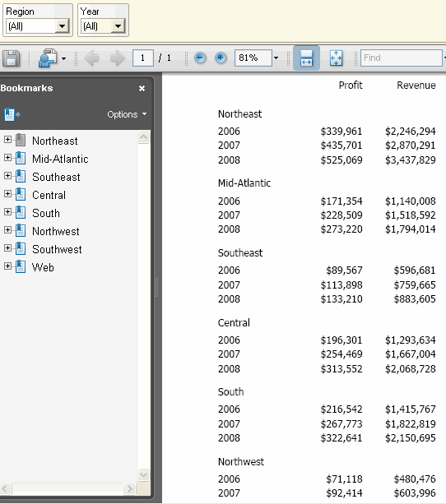This screenshot has height=504, width=446.
Task: Select the Southeast bookmark
Action: [x=56, y=177]
